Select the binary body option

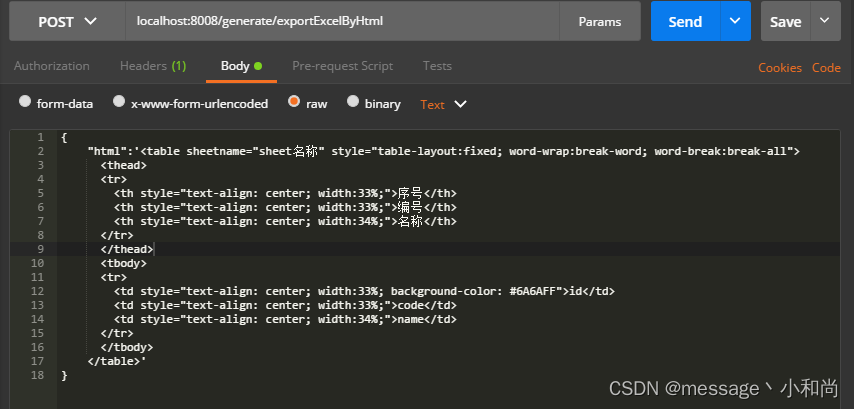[x=374, y=103]
